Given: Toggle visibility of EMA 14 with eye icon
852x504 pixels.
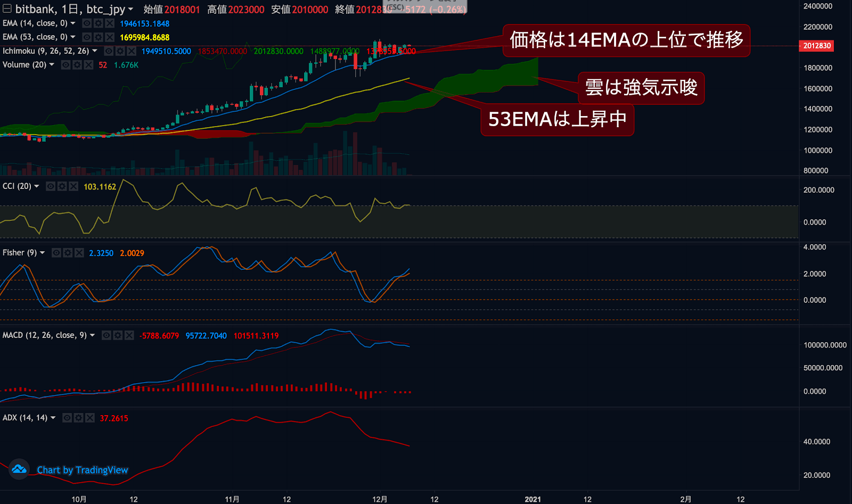Looking at the screenshot, I should (x=87, y=23).
